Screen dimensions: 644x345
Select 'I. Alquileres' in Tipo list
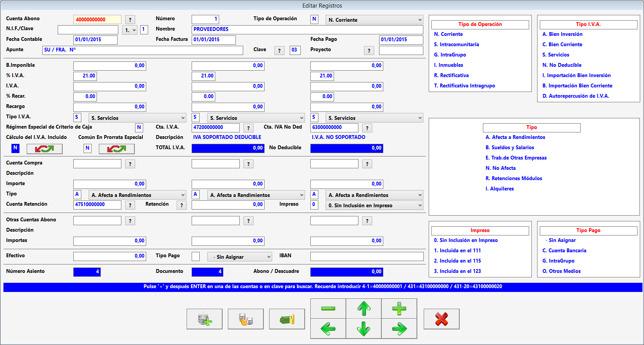pyautogui.click(x=499, y=189)
